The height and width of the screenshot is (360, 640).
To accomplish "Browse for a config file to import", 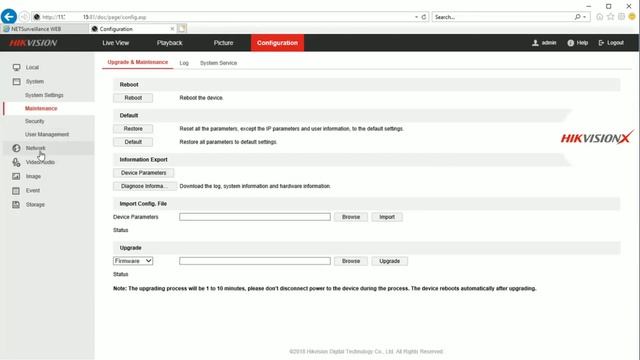I will pyautogui.click(x=351, y=217).
